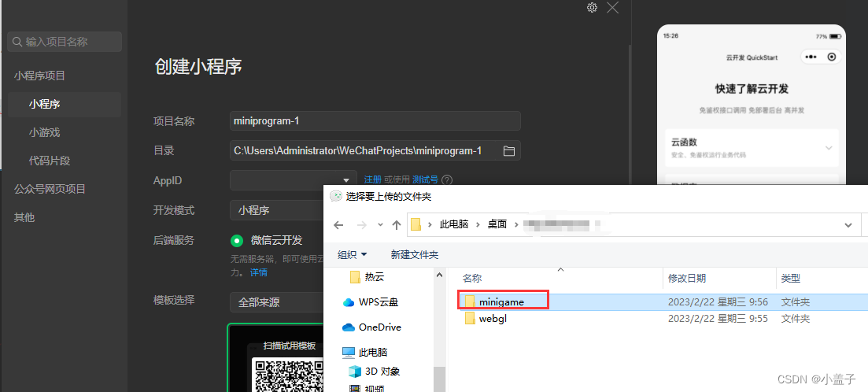Screen dimensions: 868x392
Task: Click 桌面 in the address breadcrumb
Action: pos(497,225)
